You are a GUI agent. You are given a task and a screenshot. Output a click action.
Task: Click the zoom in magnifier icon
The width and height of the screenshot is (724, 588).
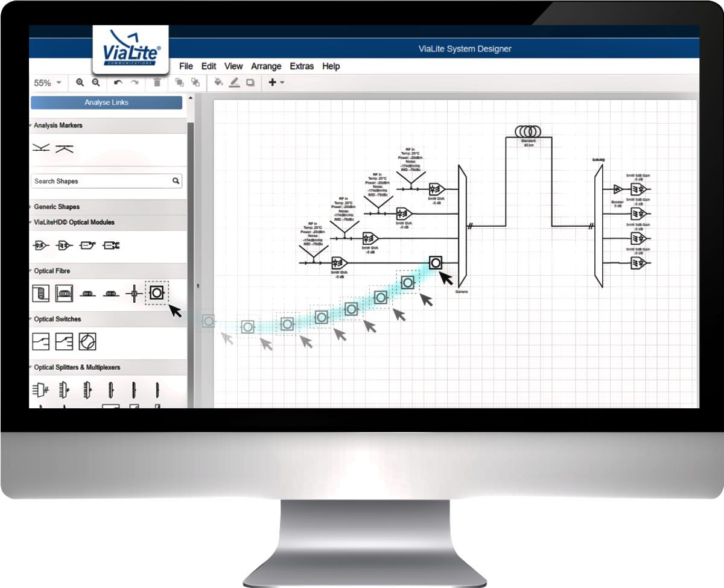point(80,83)
